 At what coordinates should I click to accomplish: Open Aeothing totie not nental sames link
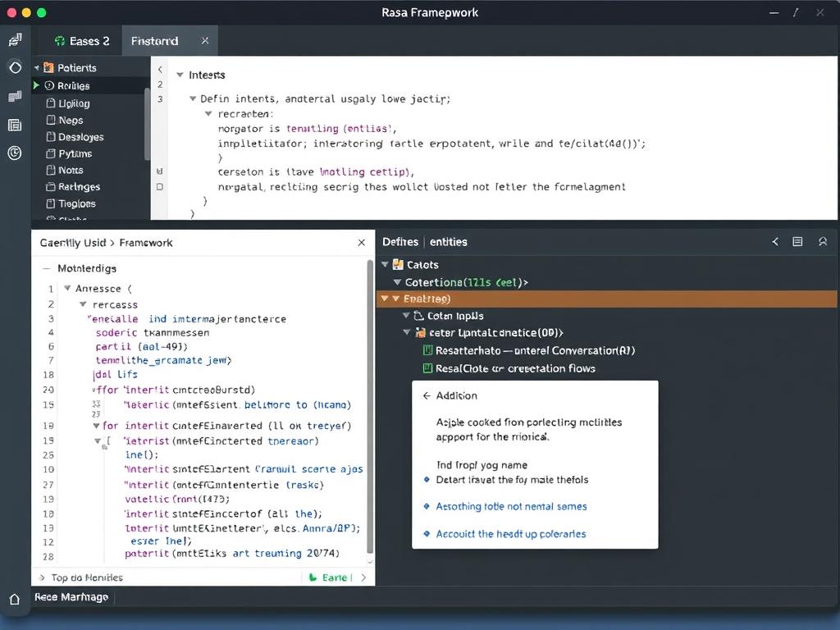tap(511, 506)
